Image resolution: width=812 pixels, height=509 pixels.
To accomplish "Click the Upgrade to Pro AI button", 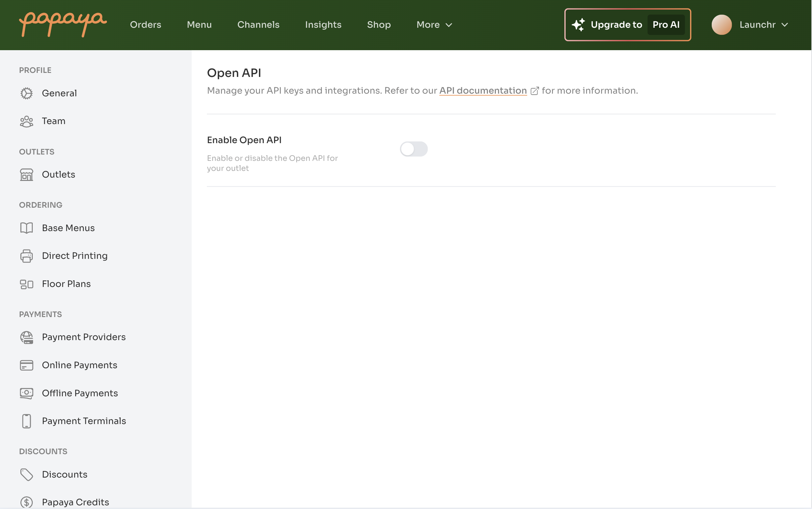I will pyautogui.click(x=627, y=25).
